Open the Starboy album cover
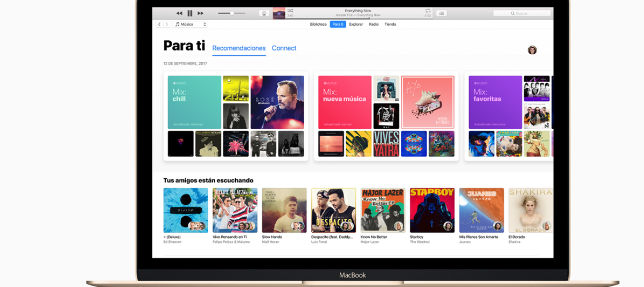This screenshot has height=287, width=644. tap(432, 210)
